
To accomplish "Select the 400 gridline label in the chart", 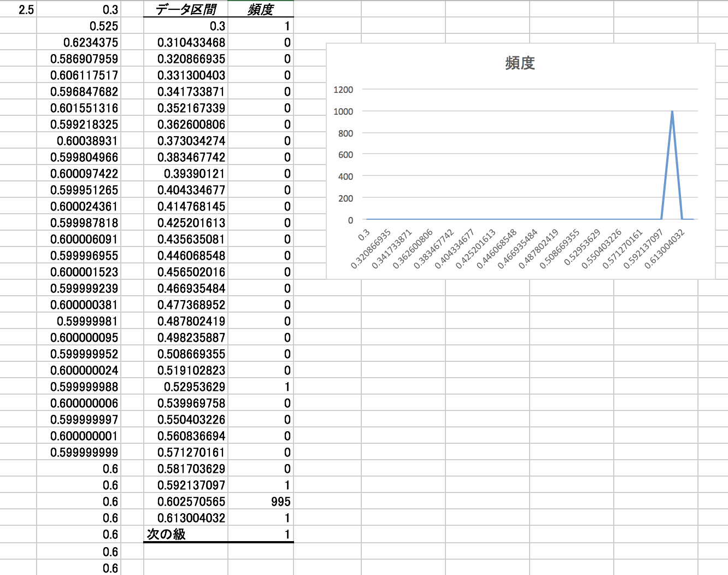I will 345,177.
